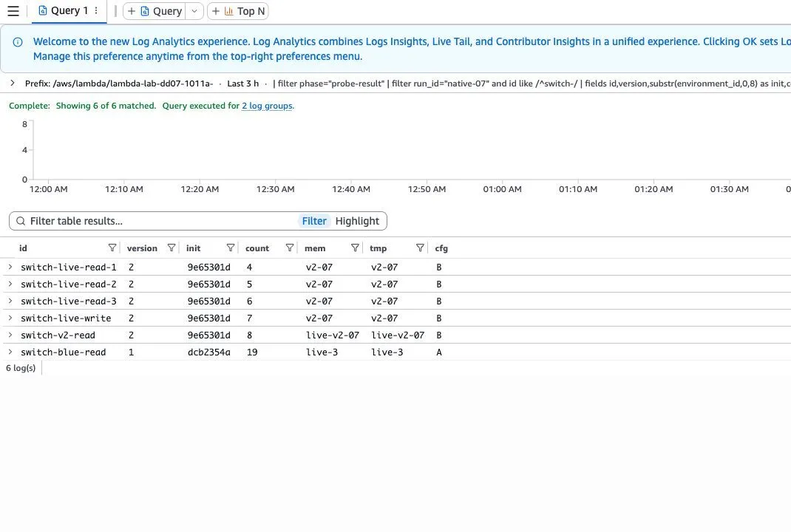Click live-3 in the mem column
791x532 pixels.
[x=322, y=352]
